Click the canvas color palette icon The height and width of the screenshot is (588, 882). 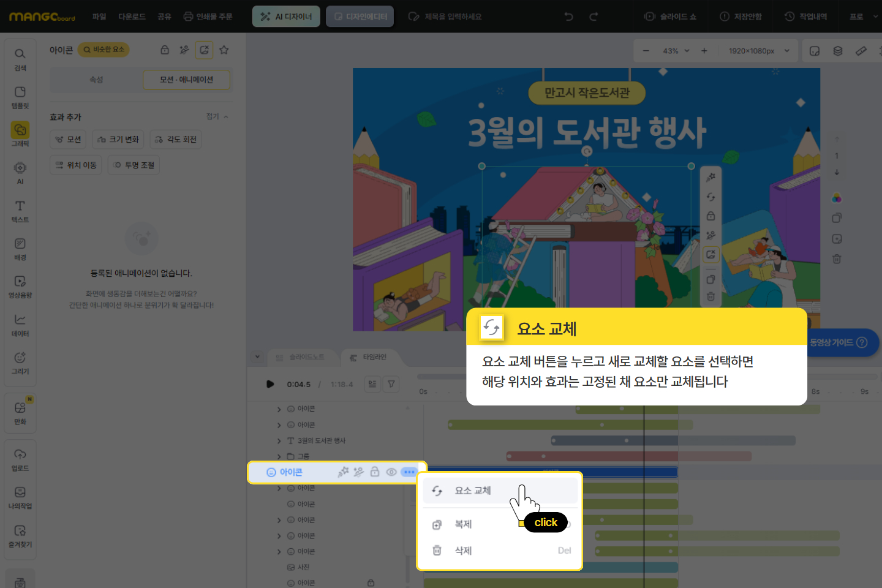837,198
